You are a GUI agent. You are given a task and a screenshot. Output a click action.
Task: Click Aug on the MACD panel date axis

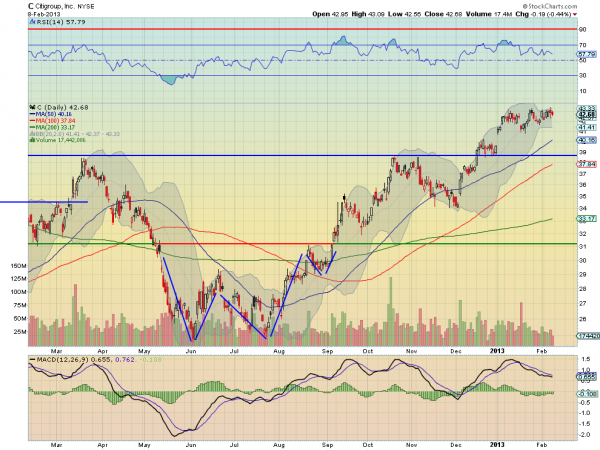pyautogui.click(x=279, y=445)
